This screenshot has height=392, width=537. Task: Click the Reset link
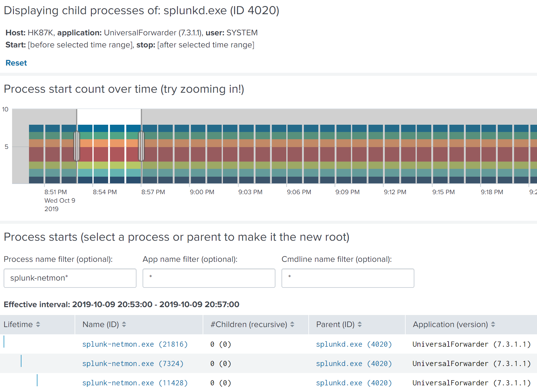16,63
